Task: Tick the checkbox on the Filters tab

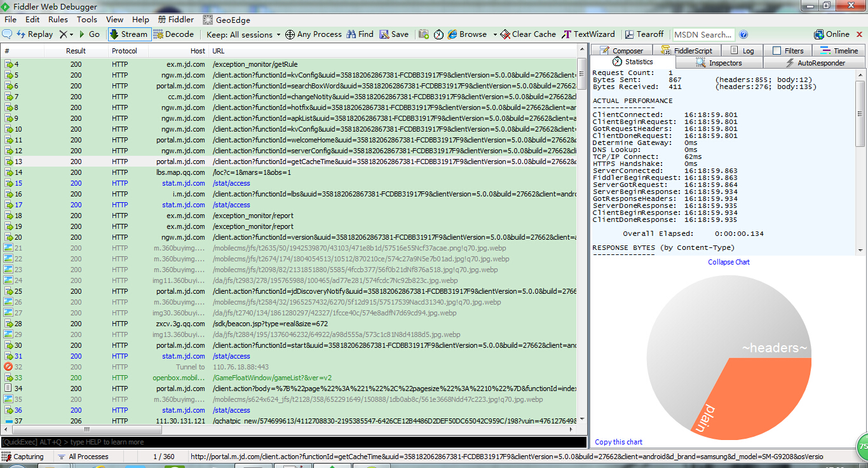Action: point(776,51)
